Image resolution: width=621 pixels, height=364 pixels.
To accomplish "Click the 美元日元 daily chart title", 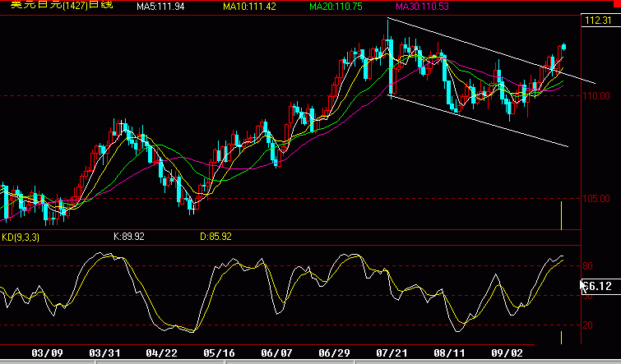I will click(x=62, y=5).
